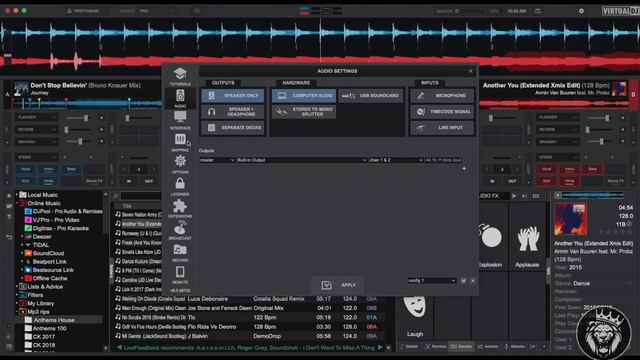Open the Built-in Output device dropdown

[x=302, y=160]
